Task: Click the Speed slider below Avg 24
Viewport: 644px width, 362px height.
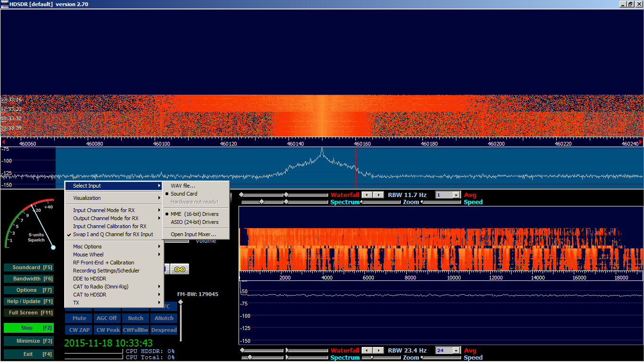Action: [441, 357]
